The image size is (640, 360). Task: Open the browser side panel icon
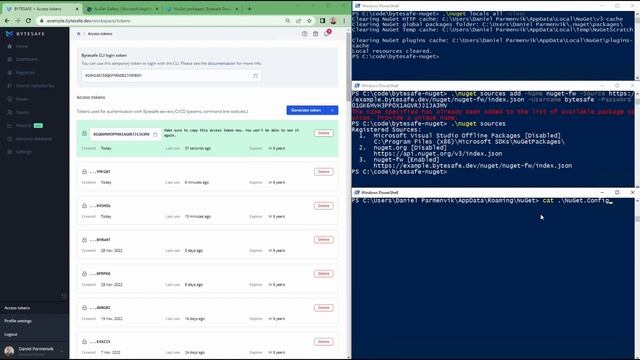tap(322, 20)
